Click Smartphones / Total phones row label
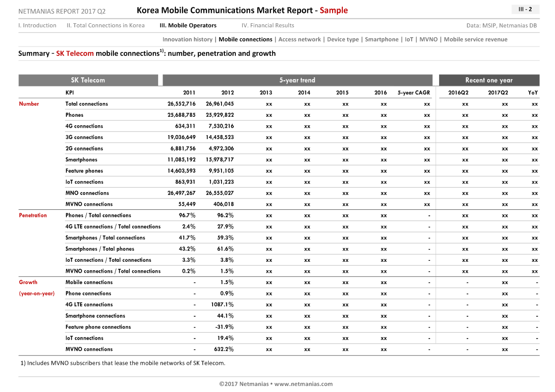The width and height of the screenshot is (555, 392). [100, 249]
